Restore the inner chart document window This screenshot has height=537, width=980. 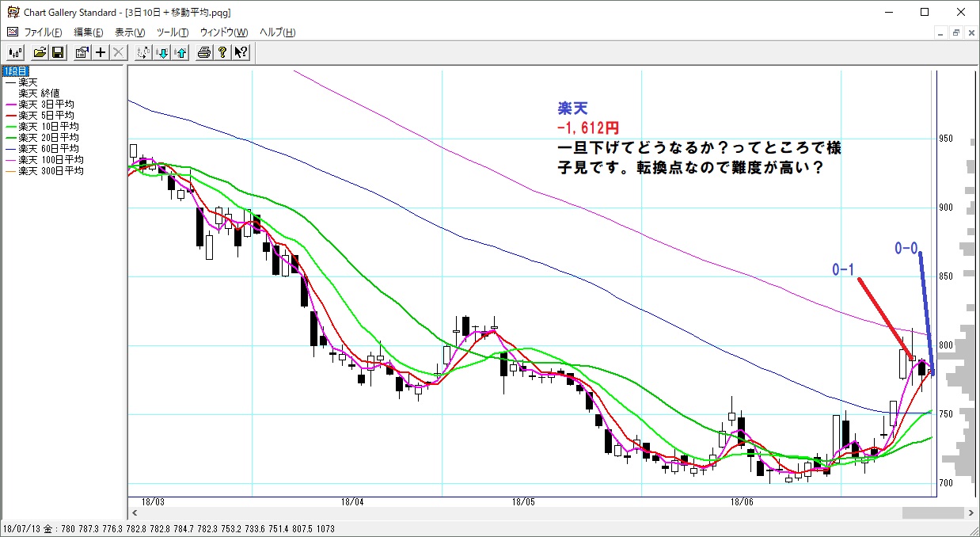(956, 32)
